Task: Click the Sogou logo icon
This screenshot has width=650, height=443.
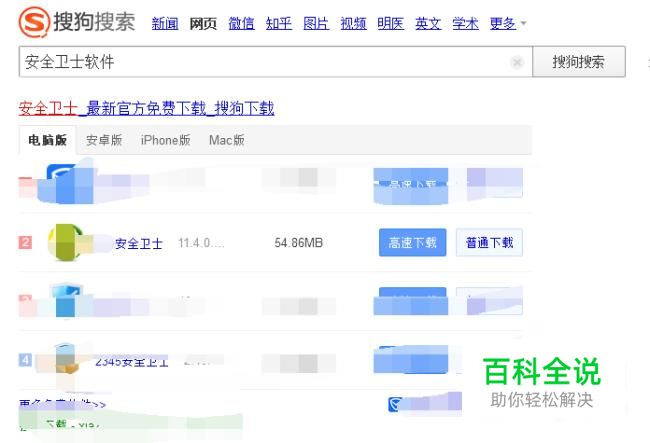Action: point(34,22)
